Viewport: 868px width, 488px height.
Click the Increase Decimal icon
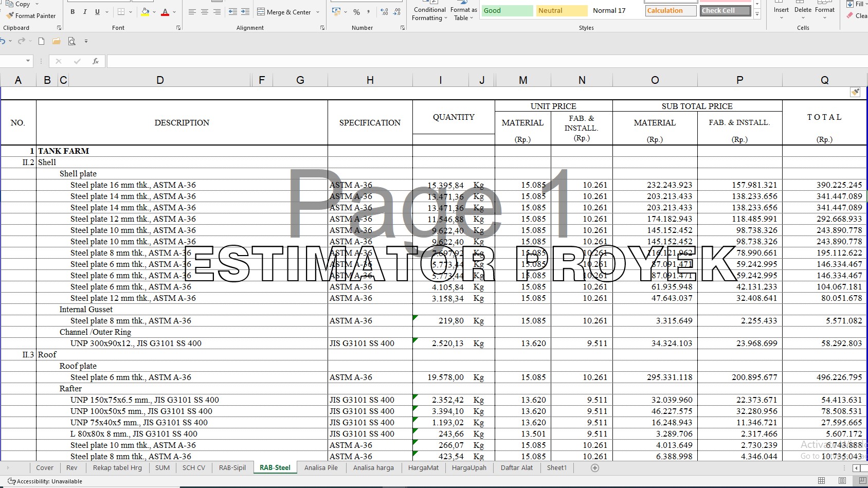click(384, 12)
